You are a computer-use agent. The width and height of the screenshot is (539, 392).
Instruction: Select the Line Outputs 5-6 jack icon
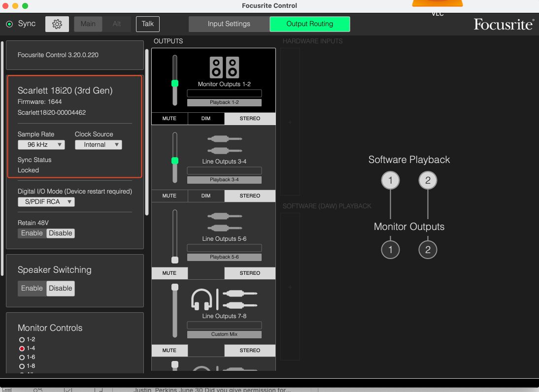coord(225,222)
